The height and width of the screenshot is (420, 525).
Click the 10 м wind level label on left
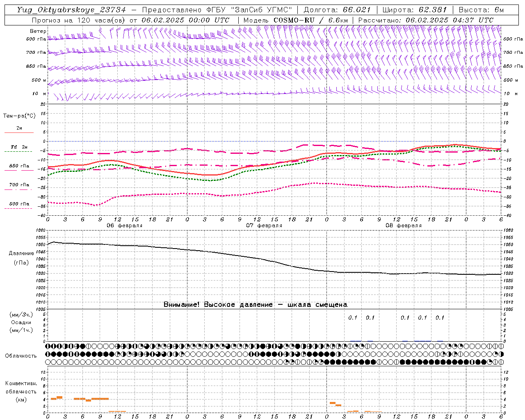point(39,94)
